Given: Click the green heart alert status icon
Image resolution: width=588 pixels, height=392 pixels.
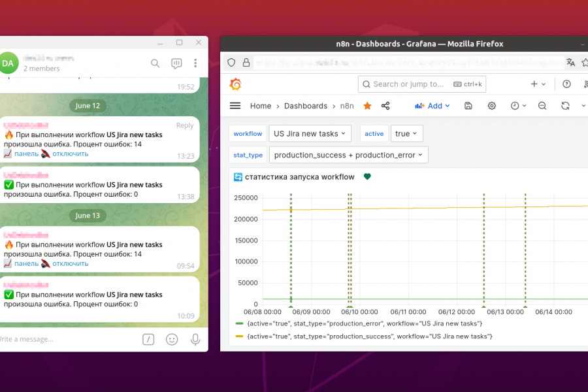Looking at the screenshot, I should coord(367,176).
